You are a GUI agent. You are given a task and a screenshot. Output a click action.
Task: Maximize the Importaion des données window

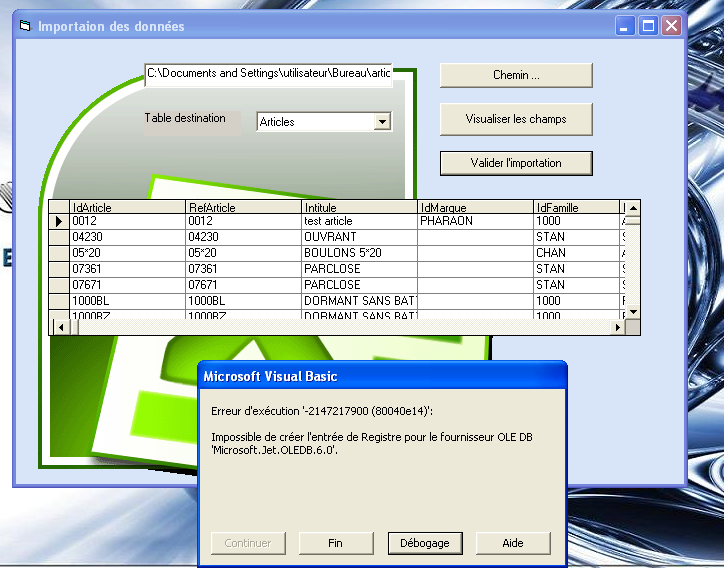click(x=648, y=26)
